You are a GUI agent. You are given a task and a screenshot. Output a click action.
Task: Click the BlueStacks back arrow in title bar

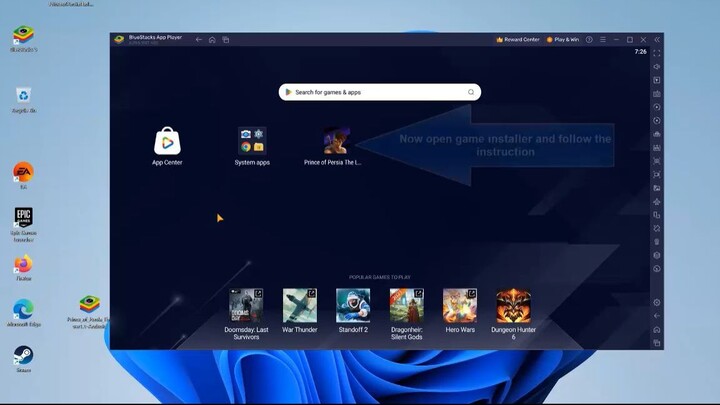199,40
